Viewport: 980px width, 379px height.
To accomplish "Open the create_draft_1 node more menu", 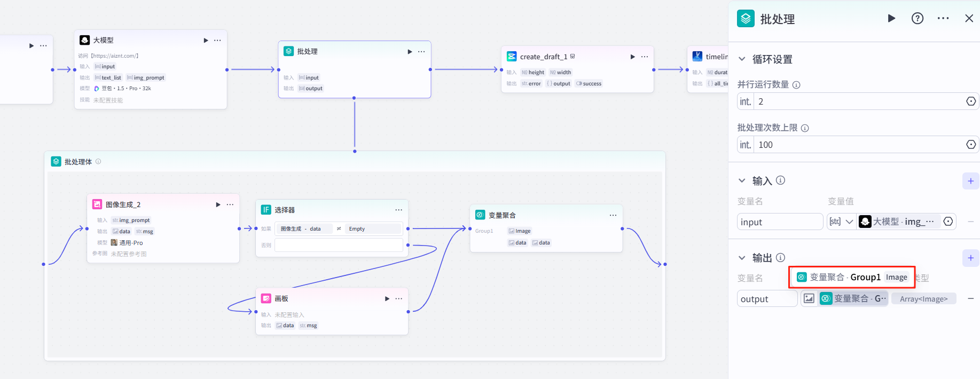I will click(645, 57).
